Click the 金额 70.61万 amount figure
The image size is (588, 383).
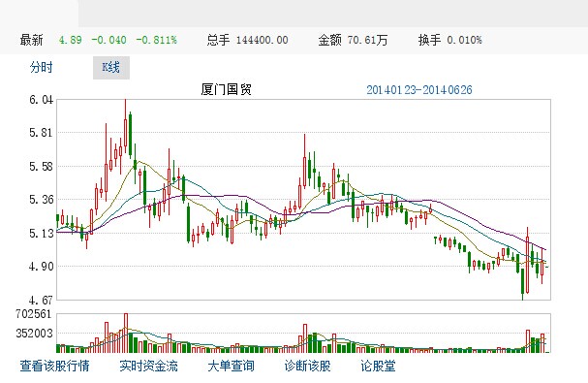coord(353,40)
